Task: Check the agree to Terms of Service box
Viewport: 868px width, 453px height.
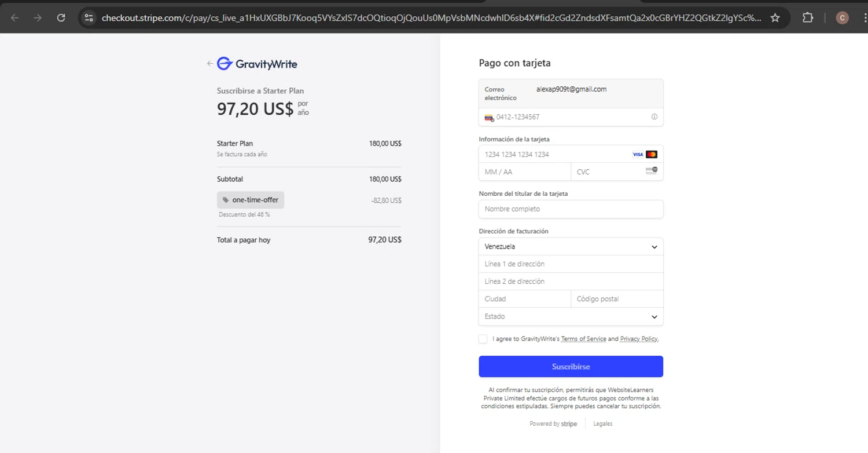Action: click(483, 339)
